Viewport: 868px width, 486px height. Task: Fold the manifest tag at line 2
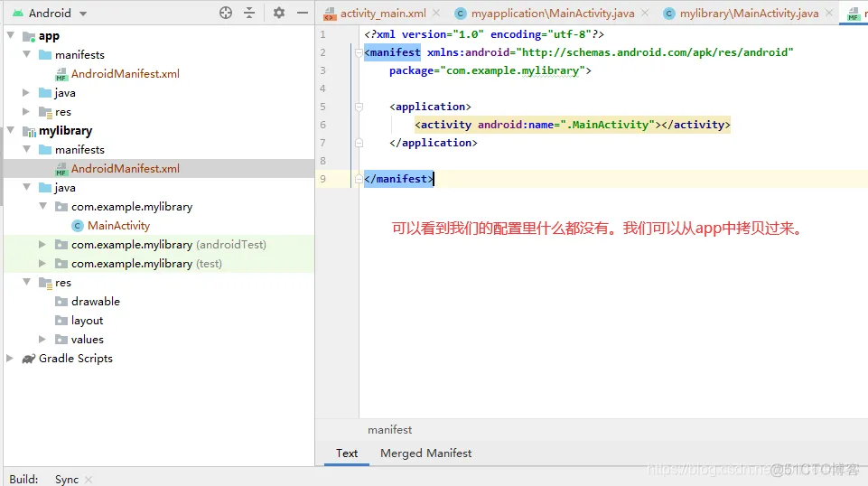[359, 52]
